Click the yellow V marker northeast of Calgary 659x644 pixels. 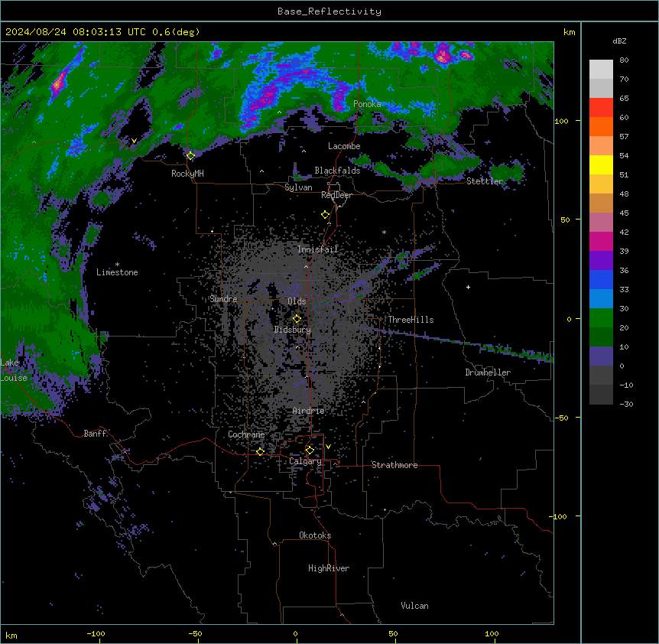point(328,447)
